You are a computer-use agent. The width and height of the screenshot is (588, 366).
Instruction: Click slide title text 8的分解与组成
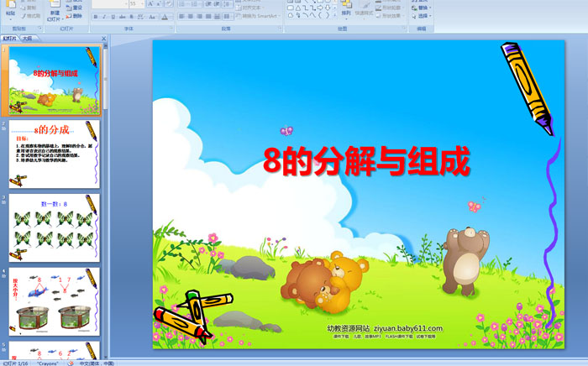click(x=366, y=161)
